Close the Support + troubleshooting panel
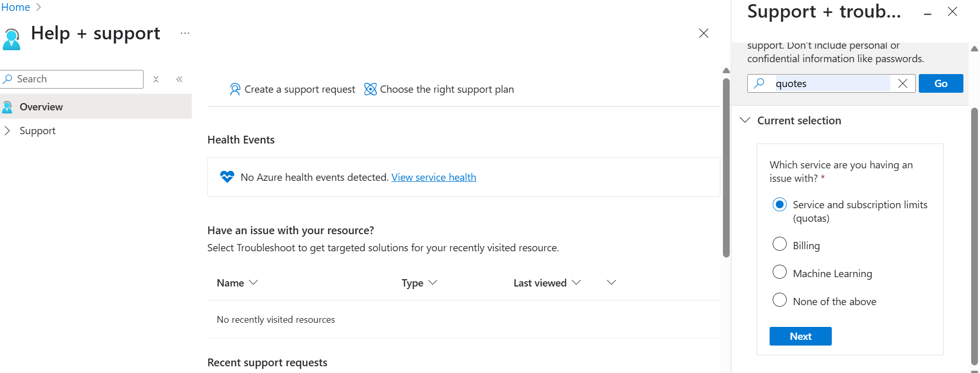 coord(953,11)
